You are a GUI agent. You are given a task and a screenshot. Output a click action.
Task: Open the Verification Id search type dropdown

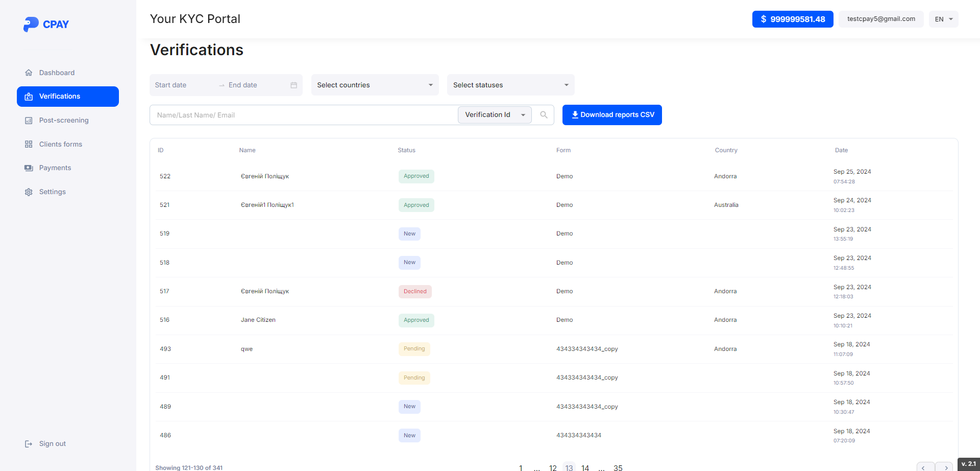494,115
